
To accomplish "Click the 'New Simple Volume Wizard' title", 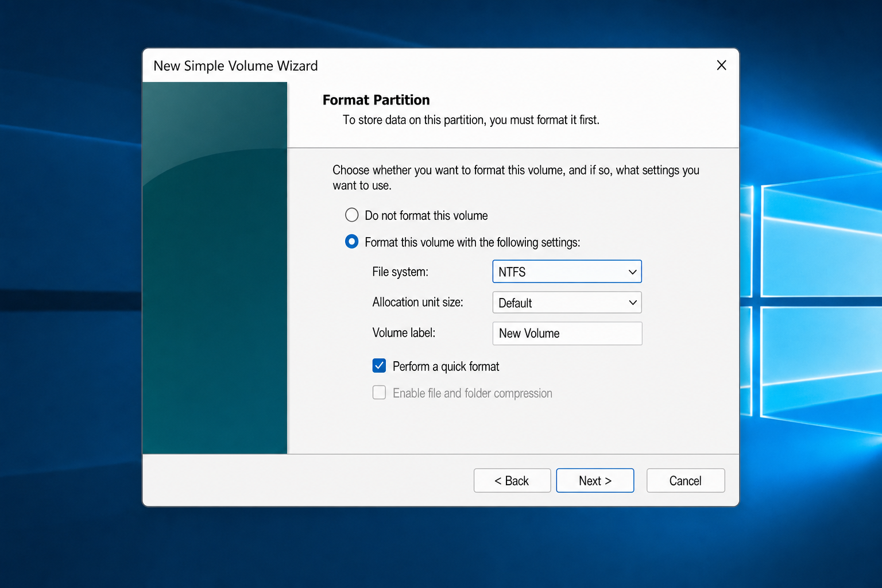I will click(x=235, y=66).
